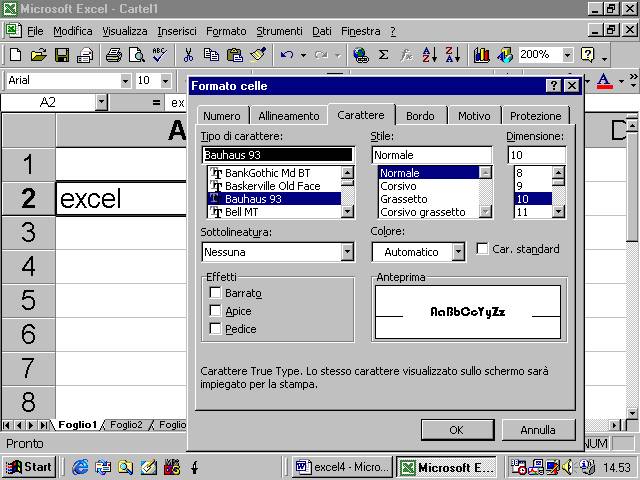Screen dimensions: 640x480
Task: Open Print Preview magnifier icon
Action: (x=137, y=55)
